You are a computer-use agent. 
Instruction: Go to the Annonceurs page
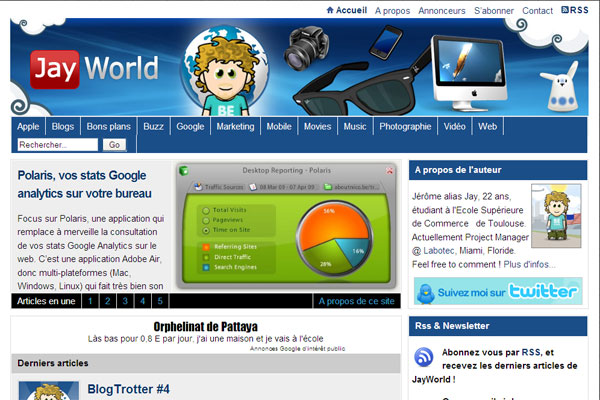click(442, 11)
